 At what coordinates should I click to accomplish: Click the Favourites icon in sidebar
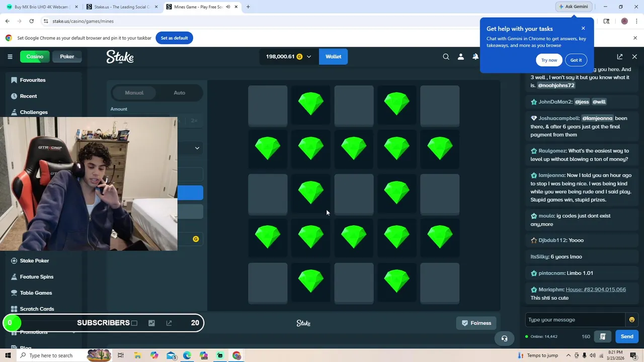click(14, 80)
